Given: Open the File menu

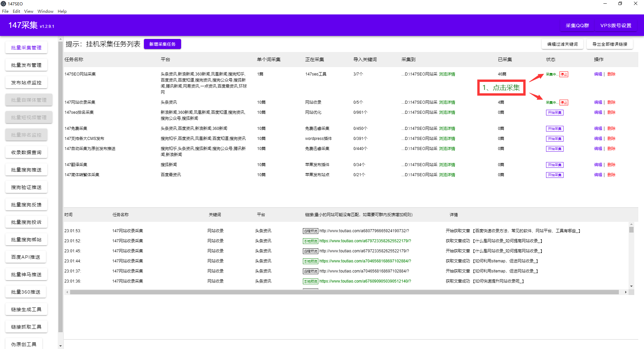Looking at the screenshot, I should click(5, 11).
